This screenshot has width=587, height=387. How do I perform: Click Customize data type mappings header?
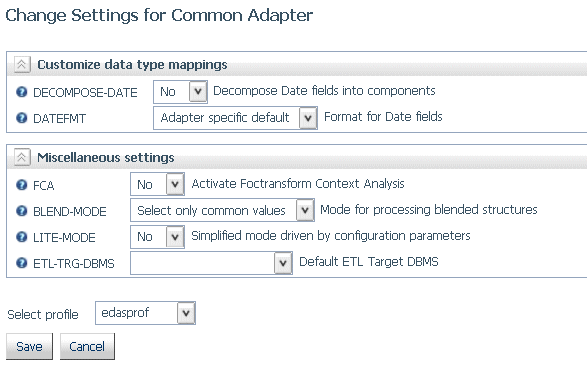tap(132, 65)
